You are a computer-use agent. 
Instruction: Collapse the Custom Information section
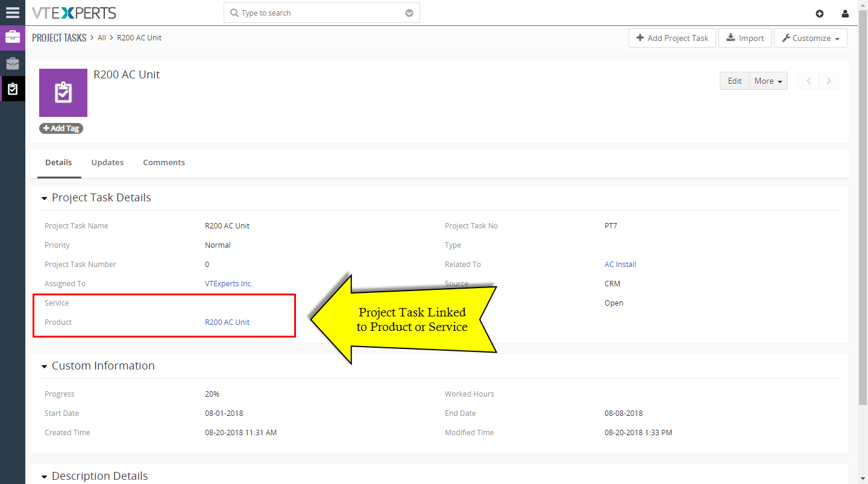[44, 366]
